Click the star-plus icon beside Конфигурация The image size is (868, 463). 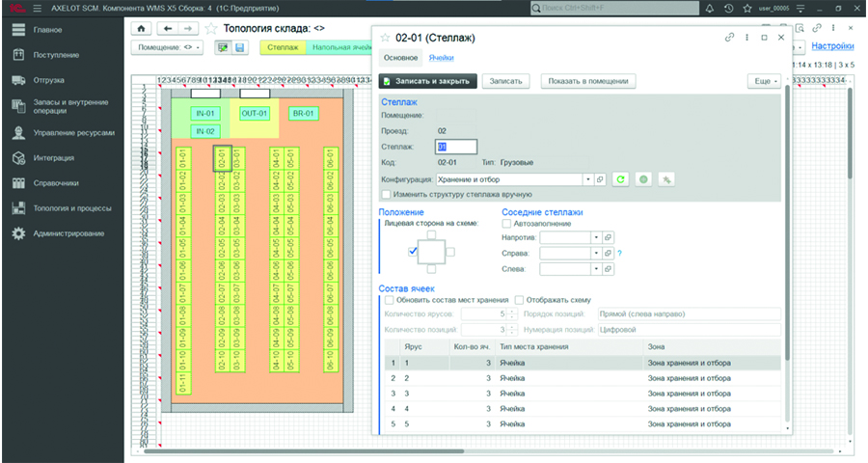[x=666, y=179]
